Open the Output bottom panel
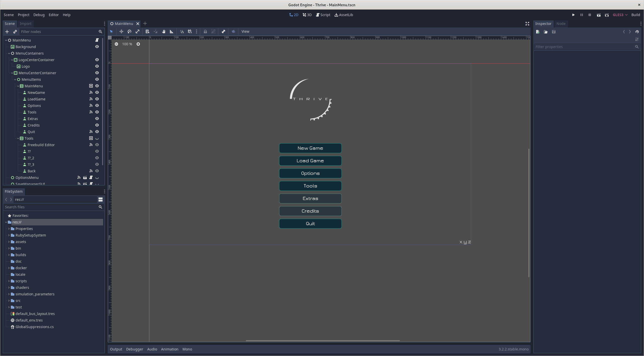Screen dimensions: 644x356 click(x=116, y=349)
